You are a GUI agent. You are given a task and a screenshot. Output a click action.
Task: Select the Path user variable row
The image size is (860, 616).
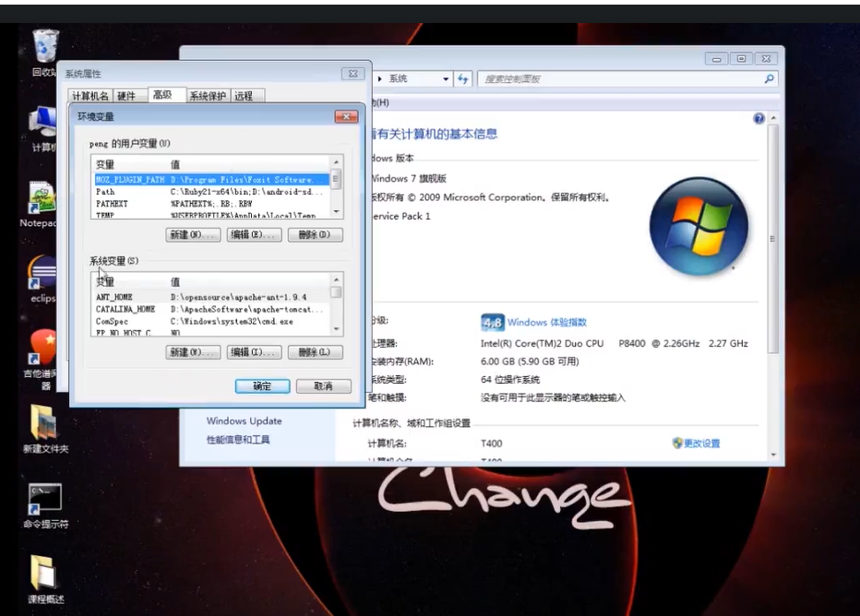click(x=211, y=192)
